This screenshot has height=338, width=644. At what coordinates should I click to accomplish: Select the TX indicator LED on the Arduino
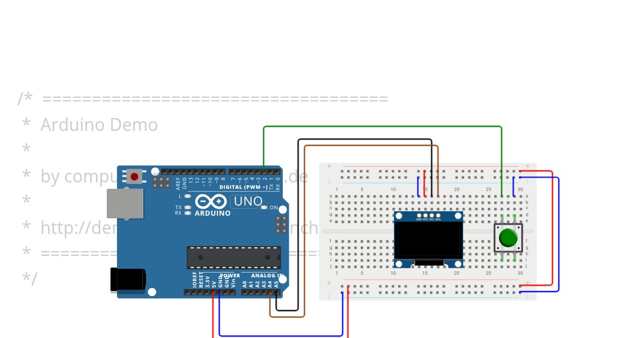(187, 208)
